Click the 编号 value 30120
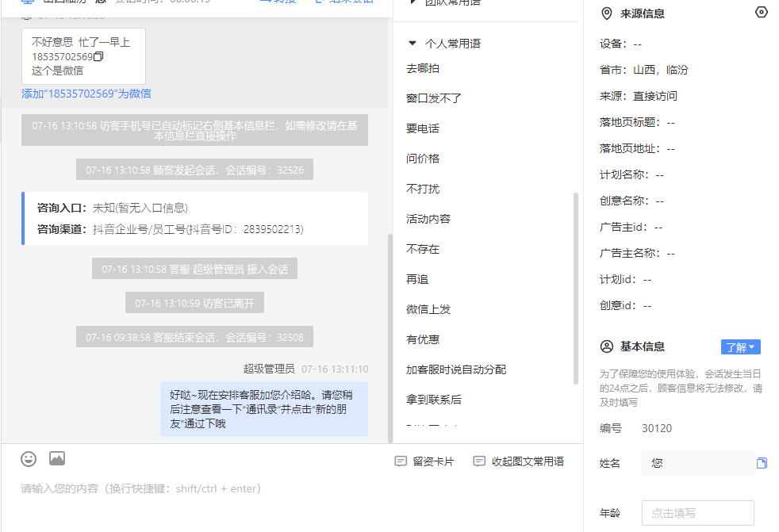Viewport: 779px width, 532px height. (657, 428)
